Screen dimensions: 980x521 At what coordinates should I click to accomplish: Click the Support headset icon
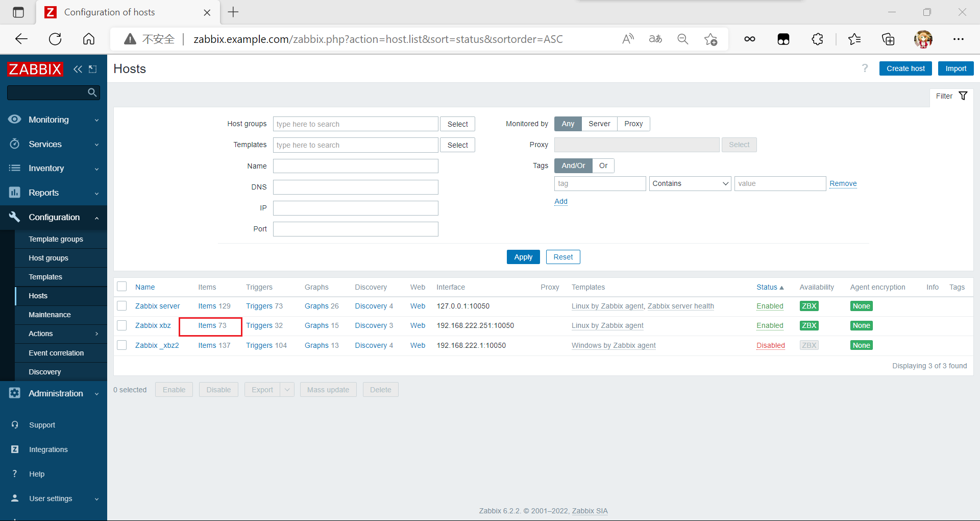pos(15,424)
